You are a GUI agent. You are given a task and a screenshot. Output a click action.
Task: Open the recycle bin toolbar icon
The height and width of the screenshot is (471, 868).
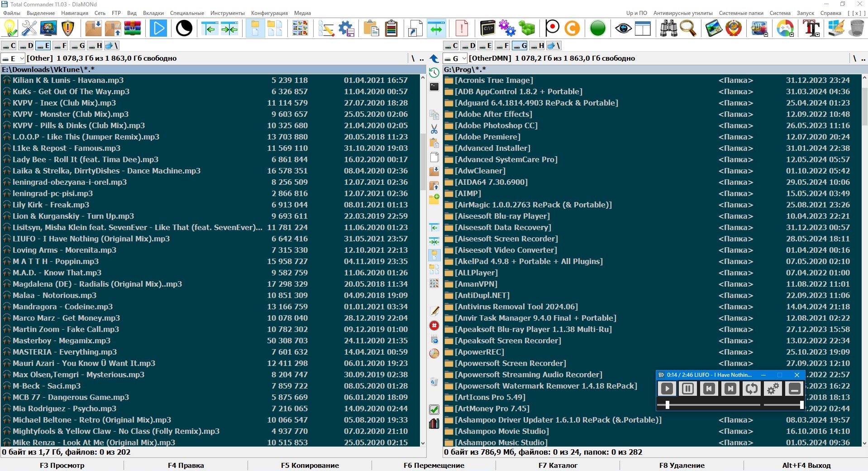pyautogui.click(x=856, y=28)
